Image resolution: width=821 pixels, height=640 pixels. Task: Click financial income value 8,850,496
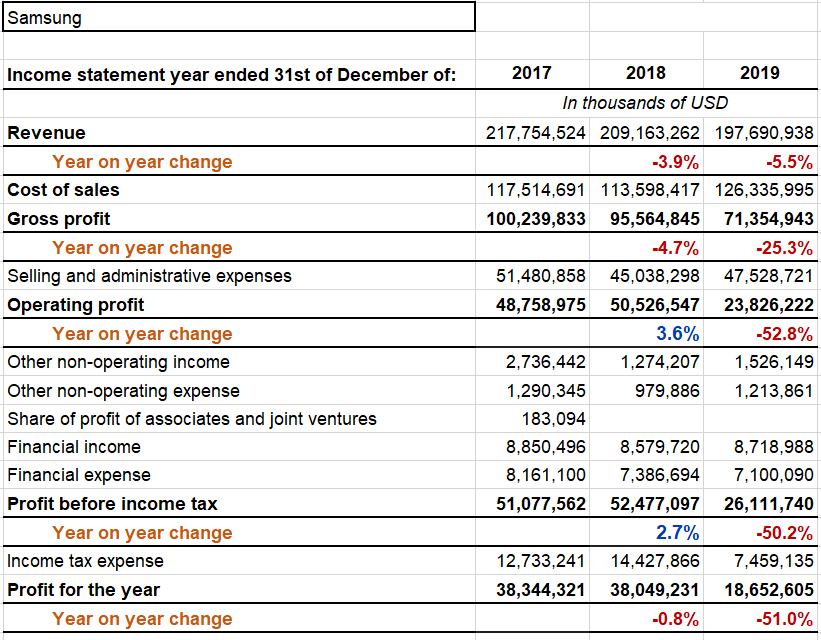coord(546,447)
